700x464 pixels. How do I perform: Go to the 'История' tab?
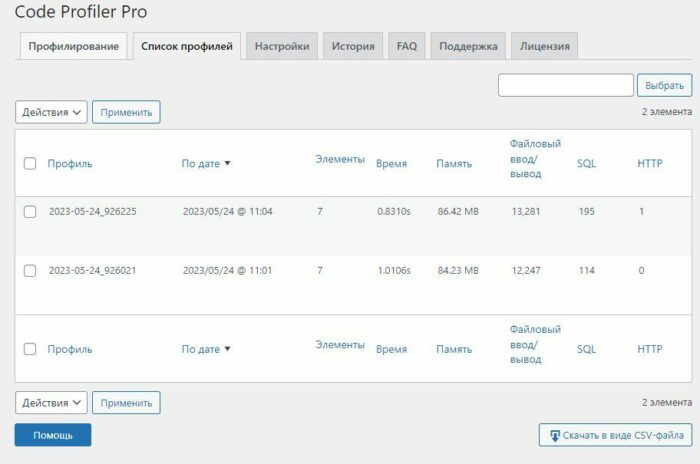coord(353,46)
